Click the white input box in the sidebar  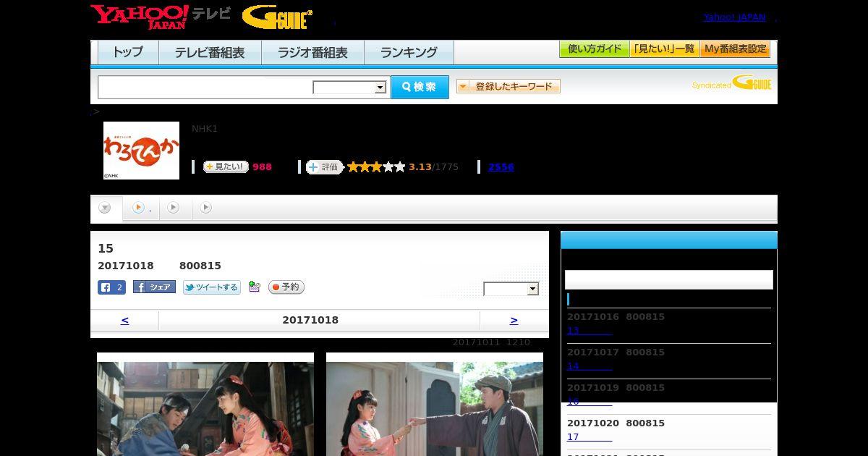[669, 280]
